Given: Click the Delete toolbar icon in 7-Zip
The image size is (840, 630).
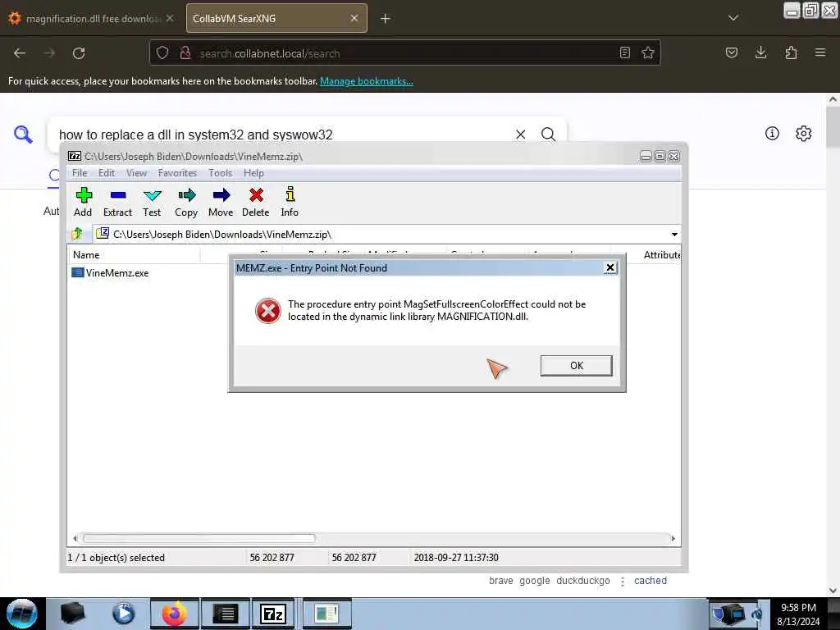Looking at the screenshot, I should click(256, 195).
